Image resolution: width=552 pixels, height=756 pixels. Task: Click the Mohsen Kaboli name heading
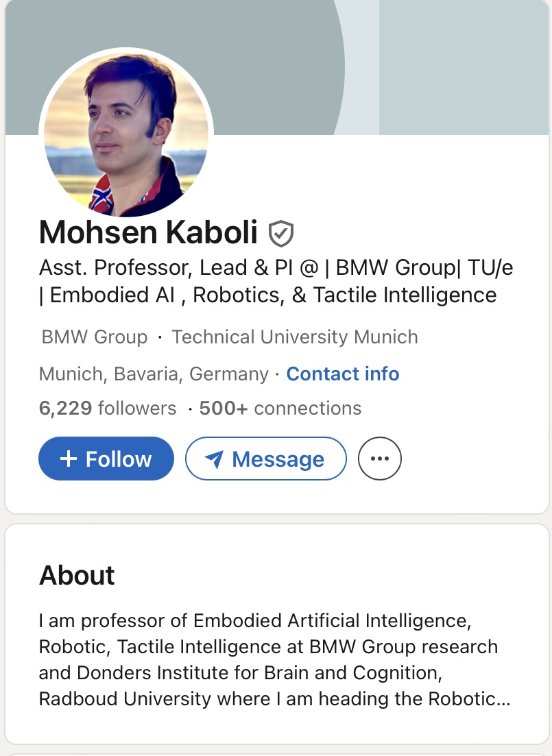148,233
